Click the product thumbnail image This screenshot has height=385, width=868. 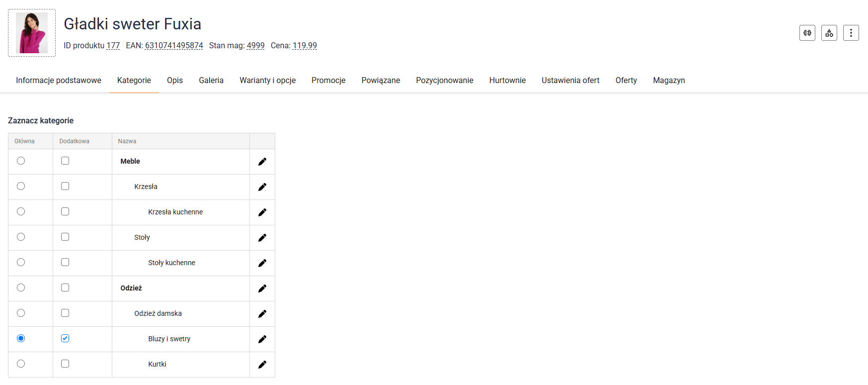[x=32, y=33]
